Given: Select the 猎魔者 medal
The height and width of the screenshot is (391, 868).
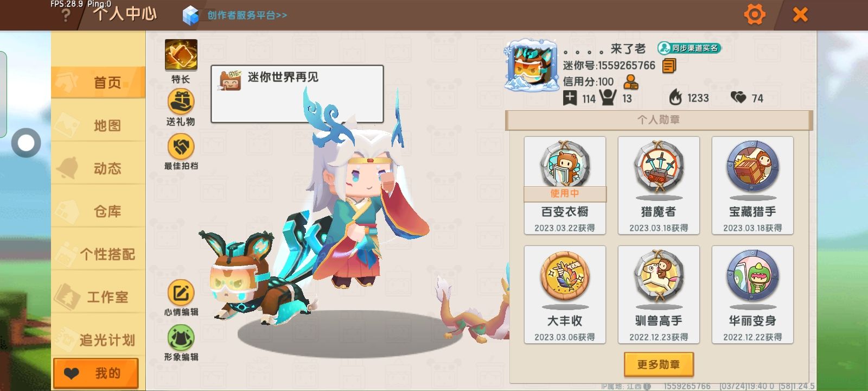Looking at the screenshot, I should tap(659, 185).
